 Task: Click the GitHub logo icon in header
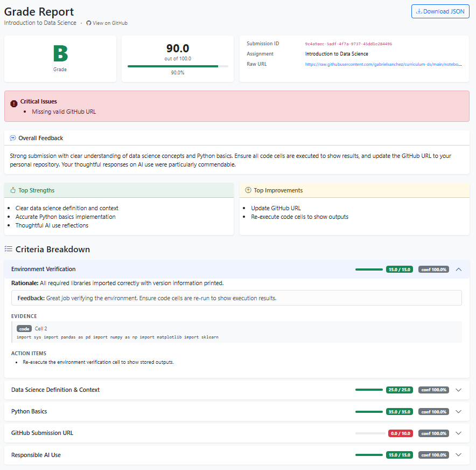[x=89, y=23]
